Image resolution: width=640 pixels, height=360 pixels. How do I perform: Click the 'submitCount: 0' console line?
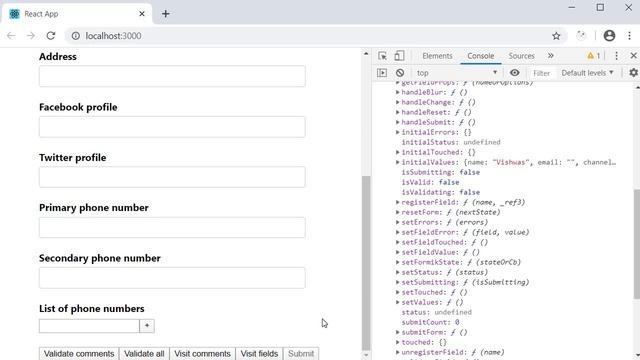coord(430,322)
